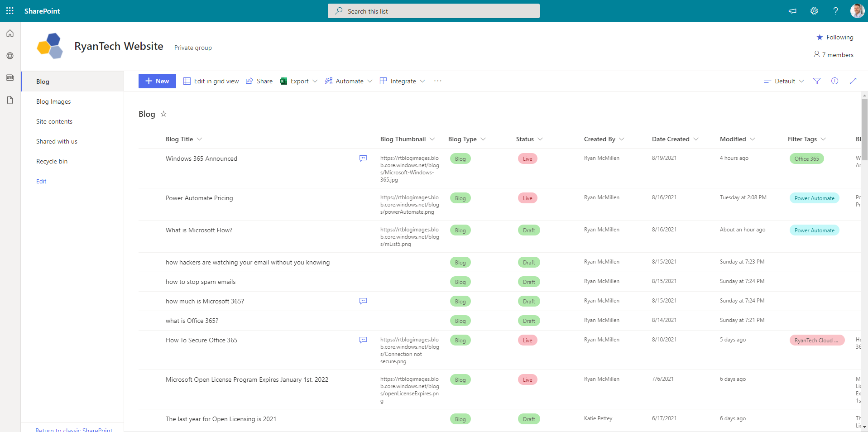This screenshot has width=868, height=432.
Task: Favorite the Blog list star
Action: pyautogui.click(x=164, y=114)
